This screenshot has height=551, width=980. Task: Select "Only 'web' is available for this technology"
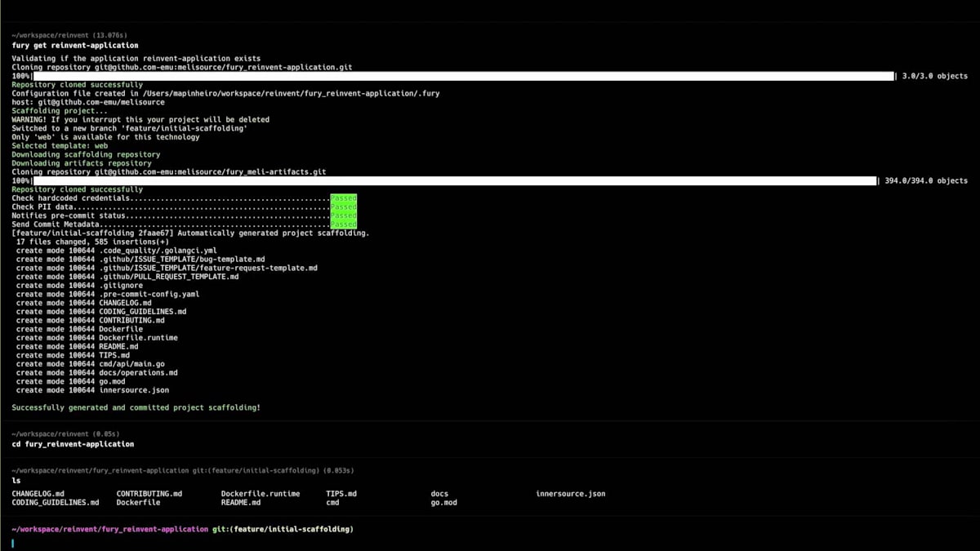(105, 137)
